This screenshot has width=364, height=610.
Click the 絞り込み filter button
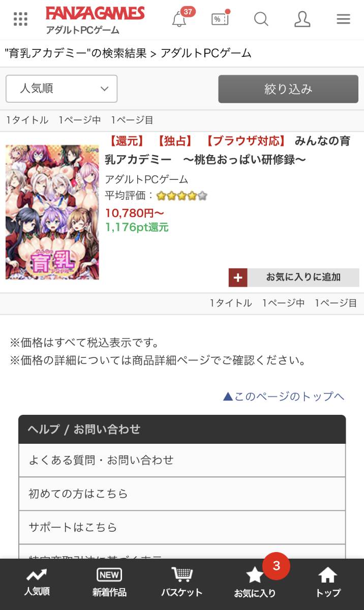tap(288, 89)
